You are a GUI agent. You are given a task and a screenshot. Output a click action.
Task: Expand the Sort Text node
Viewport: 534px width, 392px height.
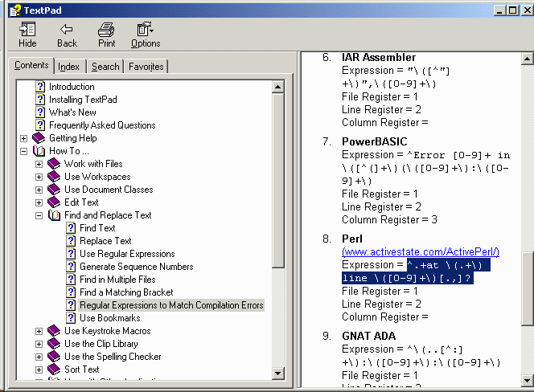coord(39,370)
